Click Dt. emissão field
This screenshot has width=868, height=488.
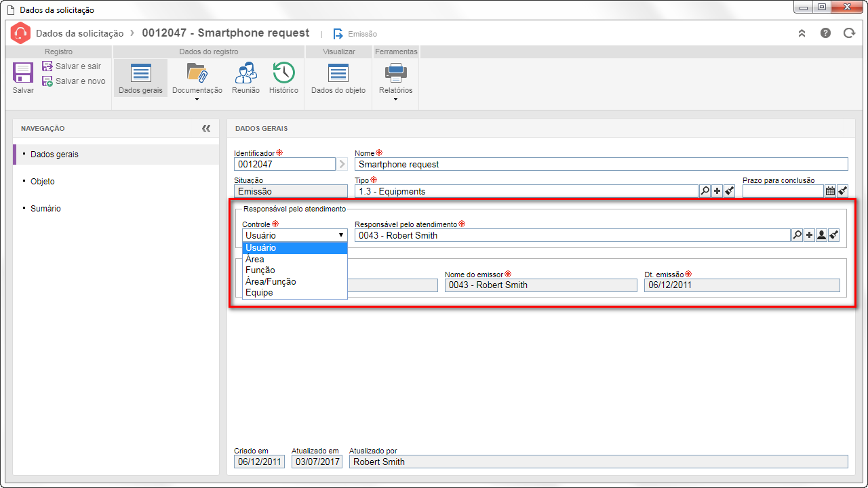click(x=742, y=285)
